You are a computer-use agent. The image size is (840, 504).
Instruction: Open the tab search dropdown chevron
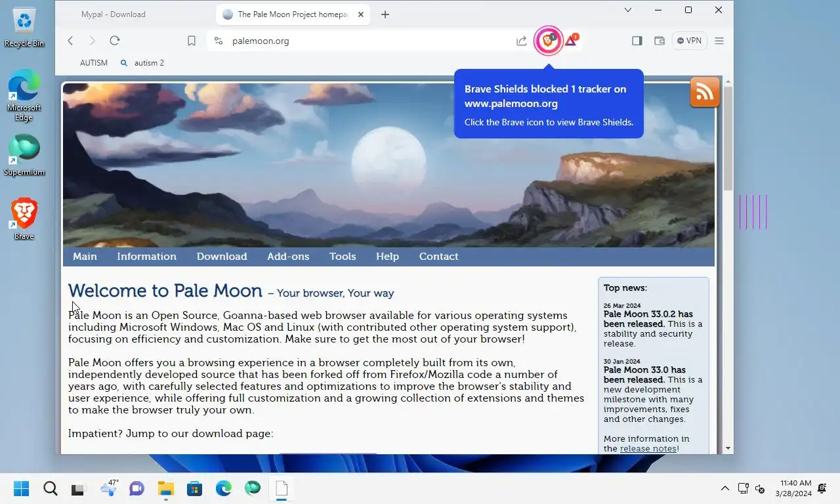[628, 10]
